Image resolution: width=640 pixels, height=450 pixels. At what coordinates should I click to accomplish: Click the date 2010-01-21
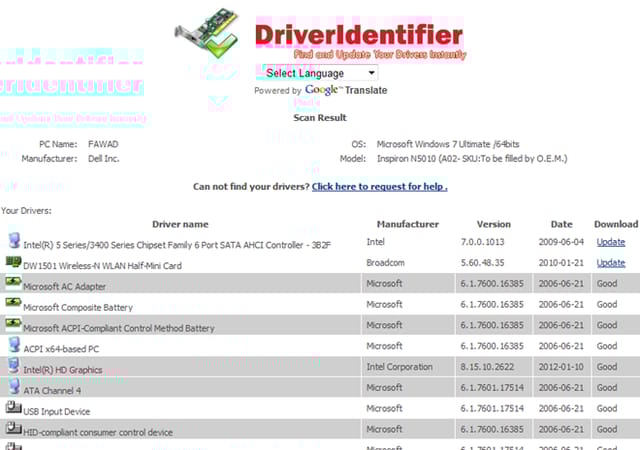click(x=561, y=263)
